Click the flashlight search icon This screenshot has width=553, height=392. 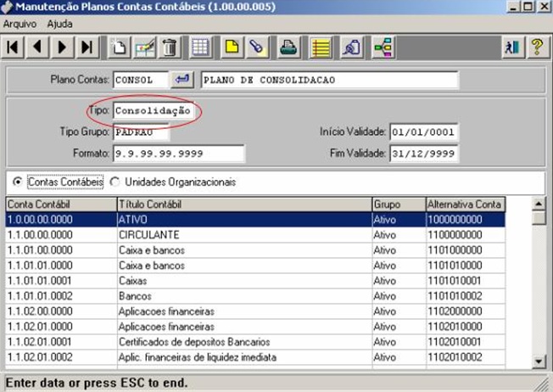click(x=257, y=47)
